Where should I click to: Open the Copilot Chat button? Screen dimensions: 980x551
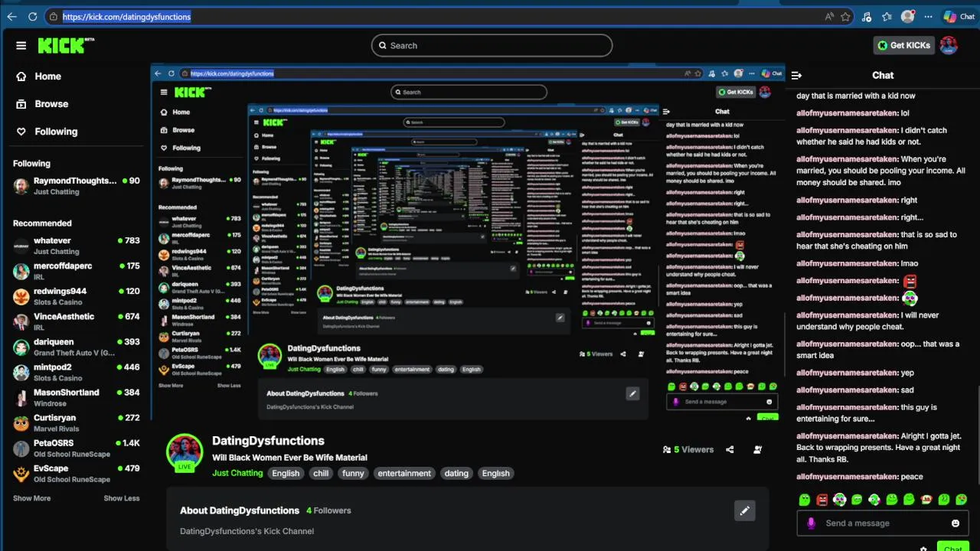pos(959,16)
